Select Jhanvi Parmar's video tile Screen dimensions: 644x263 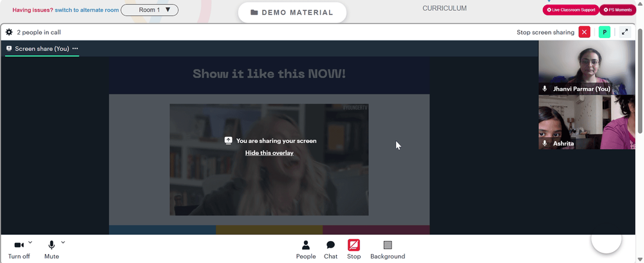587,68
